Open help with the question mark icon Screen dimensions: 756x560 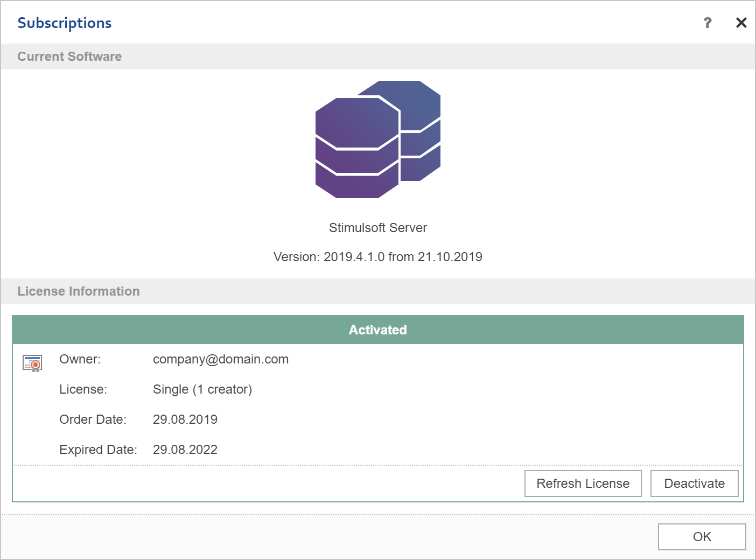coord(708,23)
